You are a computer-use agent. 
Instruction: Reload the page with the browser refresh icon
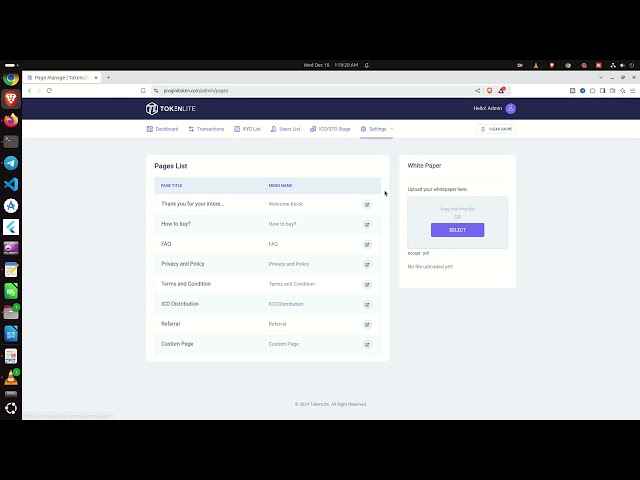coord(49,91)
